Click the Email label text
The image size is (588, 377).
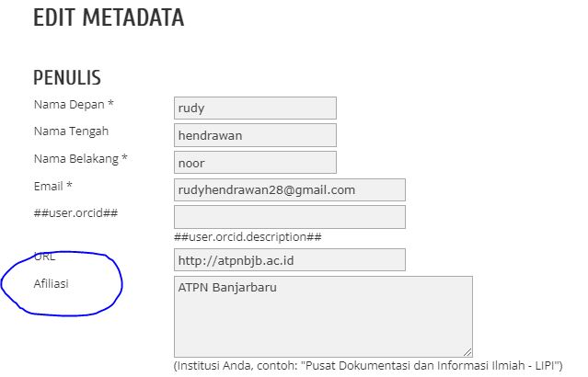[48, 187]
